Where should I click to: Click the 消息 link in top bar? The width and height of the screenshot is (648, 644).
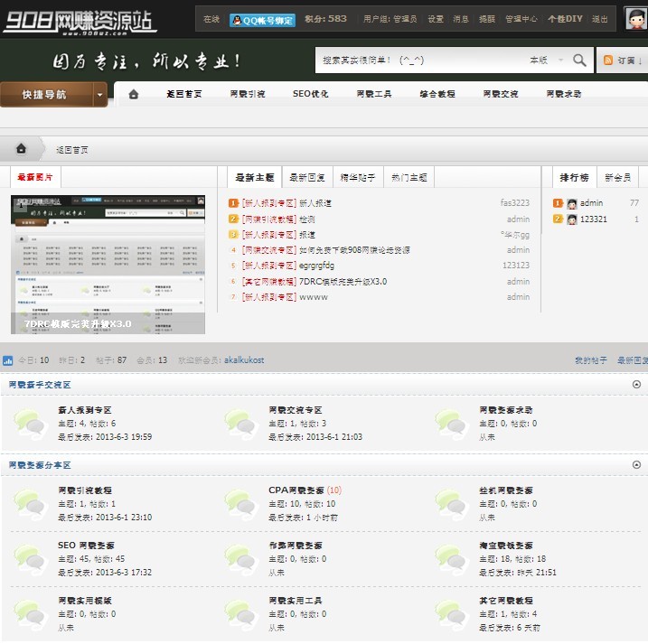pos(461,19)
